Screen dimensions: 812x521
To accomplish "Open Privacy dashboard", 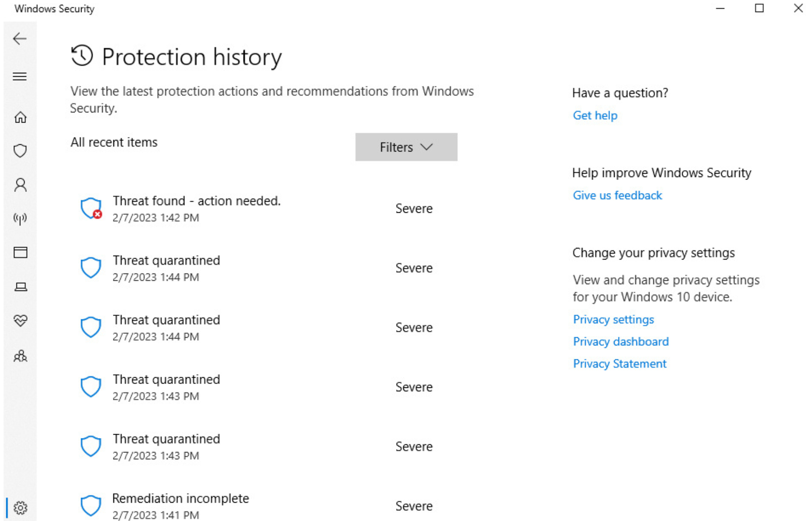I will point(620,341).
